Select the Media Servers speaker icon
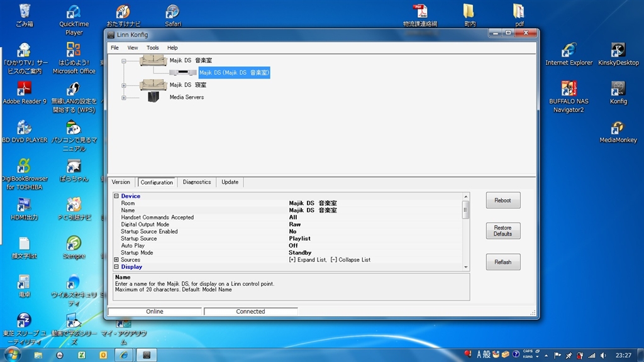The height and width of the screenshot is (362, 644). click(153, 97)
